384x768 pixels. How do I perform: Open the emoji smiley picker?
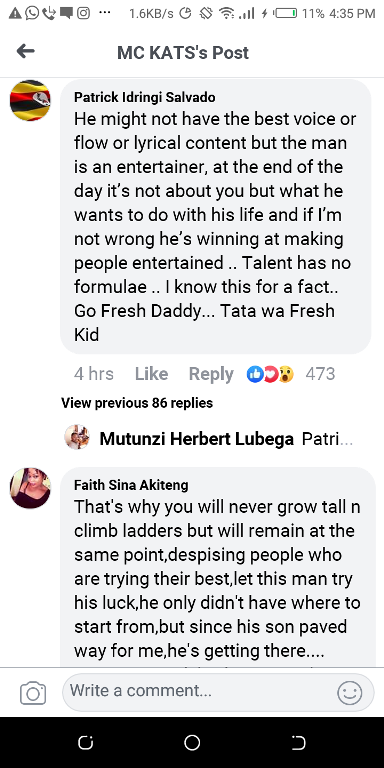tap(350, 693)
